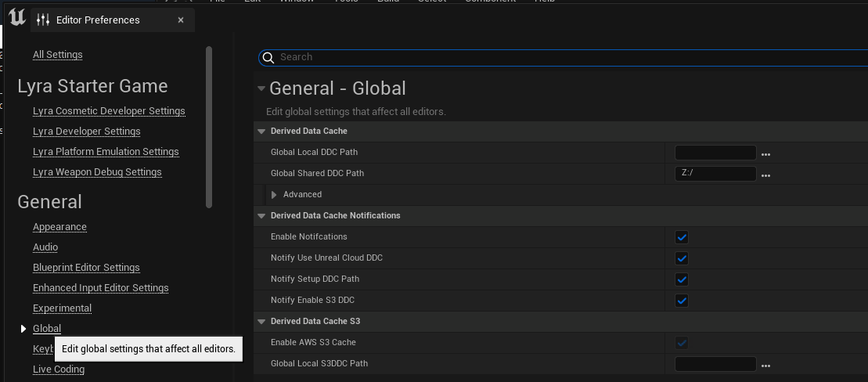Screen dimensions: 868x382
Task: Collapse the Derived Data Cache section
Action: (x=261, y=132)
